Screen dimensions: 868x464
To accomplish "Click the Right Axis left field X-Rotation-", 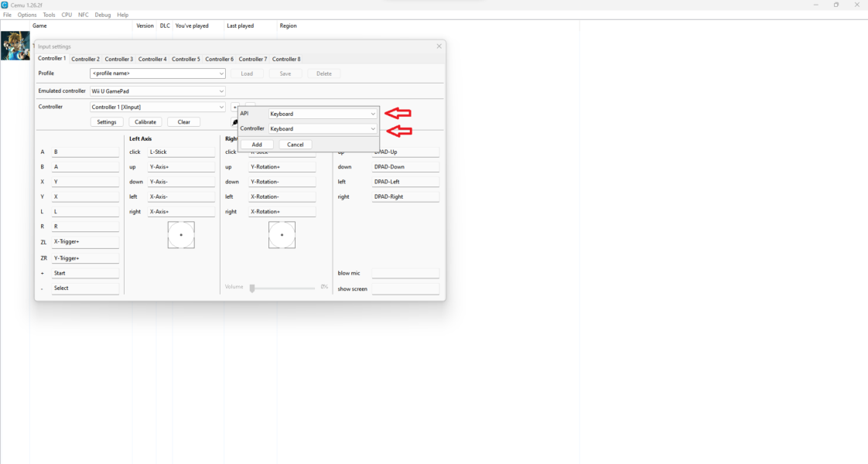I will tap(282, 197).
